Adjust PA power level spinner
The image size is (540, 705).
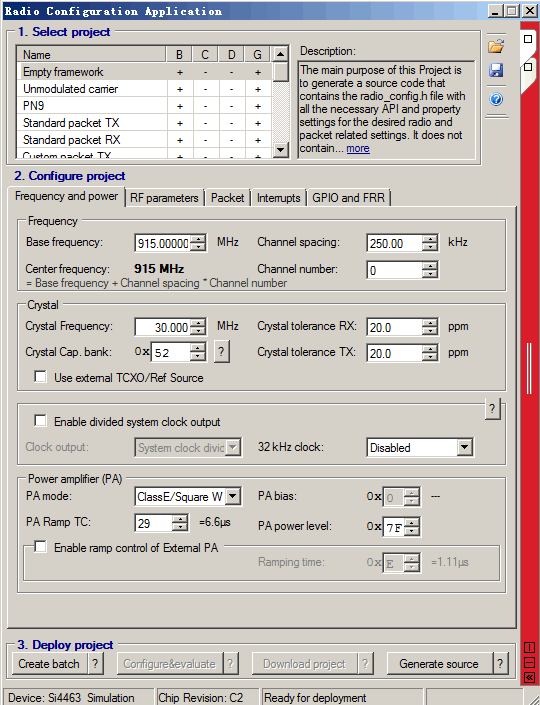click(411, 527)
